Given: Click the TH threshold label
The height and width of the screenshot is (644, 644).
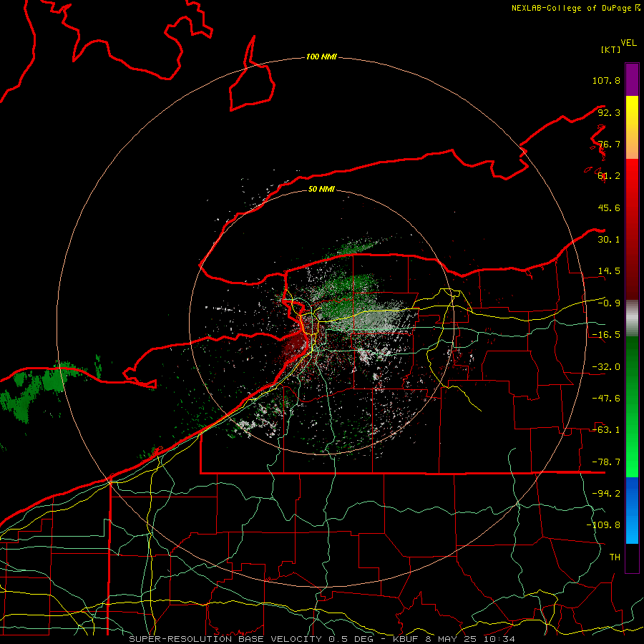Looking at the screenshot, I should tap(615, 557).
